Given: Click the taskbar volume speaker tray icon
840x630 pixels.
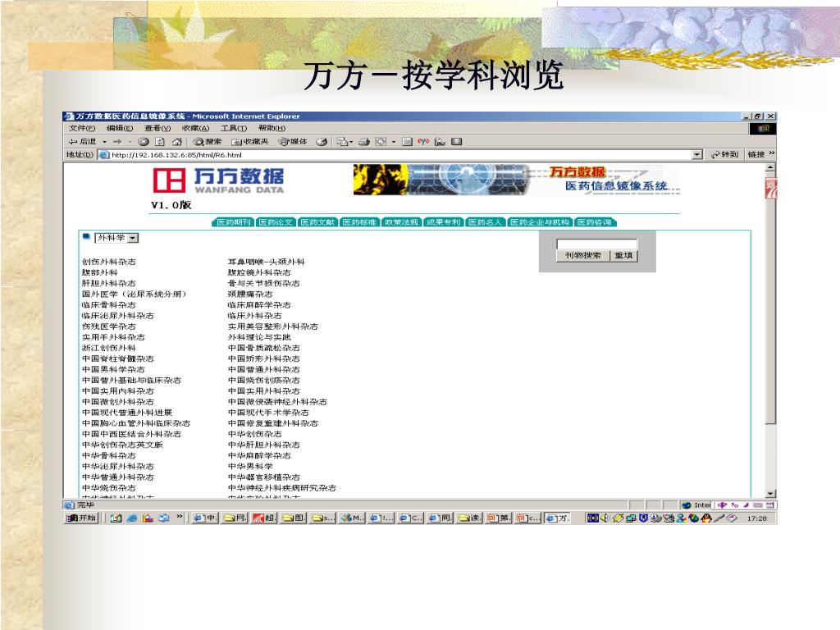Looking at the screenshot, I should [x=605, y=518].
